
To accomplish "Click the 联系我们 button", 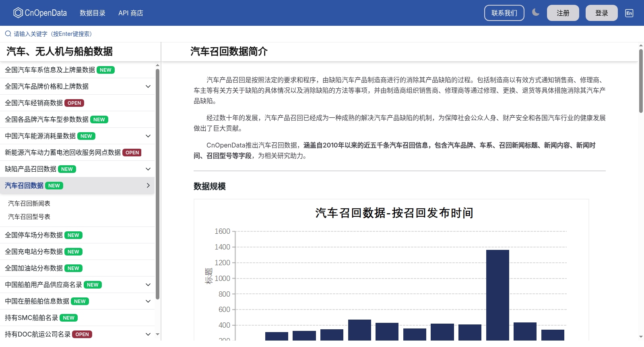I will click(x=504, y=13).
